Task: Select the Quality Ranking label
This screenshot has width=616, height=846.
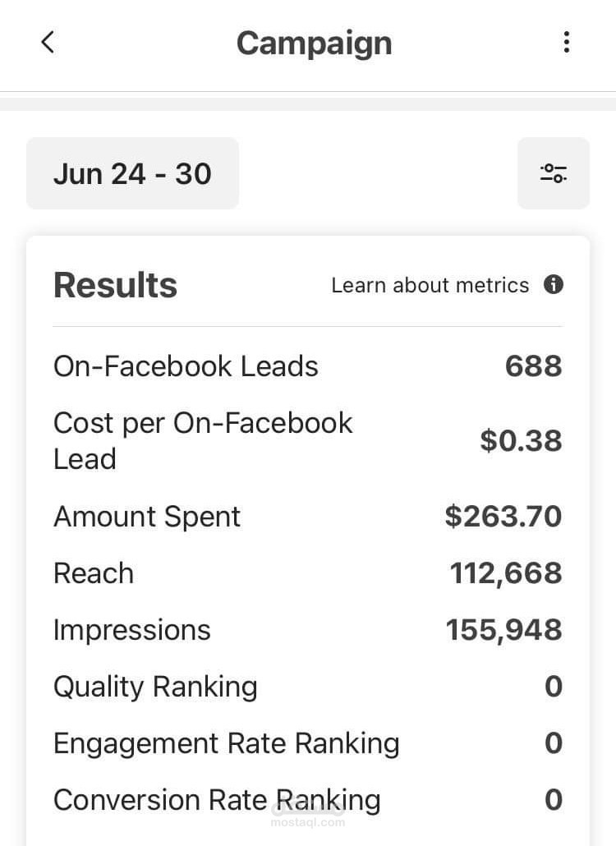Action: tap(155, 687)
